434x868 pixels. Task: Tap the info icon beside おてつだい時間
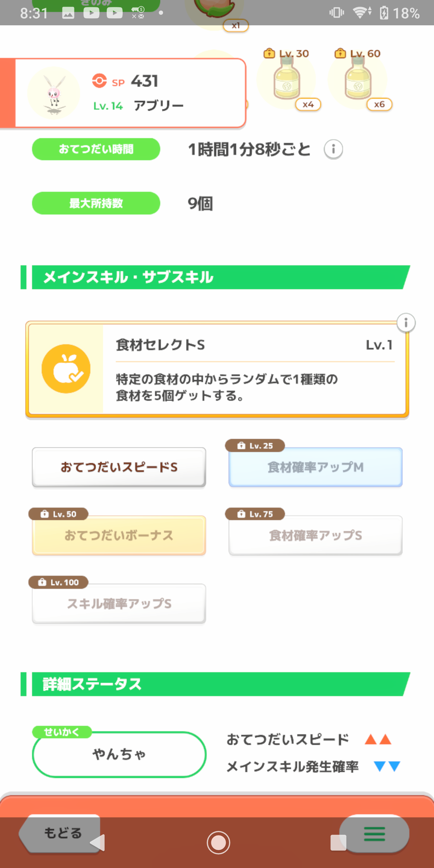(333, 149)
